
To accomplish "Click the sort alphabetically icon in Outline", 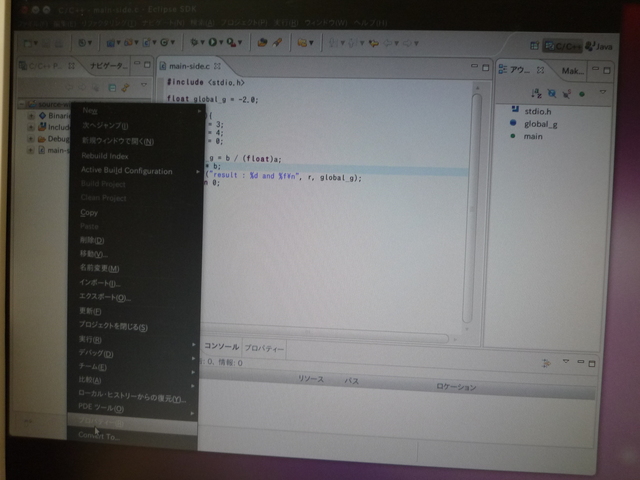I will (536, 93).
